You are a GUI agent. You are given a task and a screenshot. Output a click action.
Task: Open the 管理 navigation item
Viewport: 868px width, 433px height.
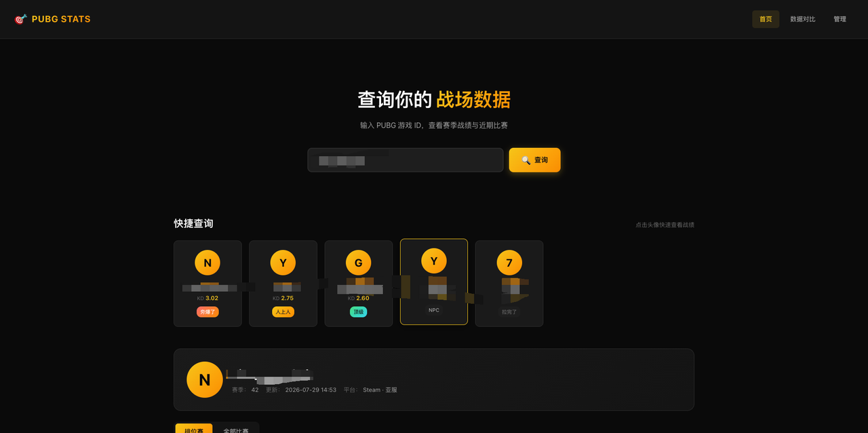pos(840,19)
